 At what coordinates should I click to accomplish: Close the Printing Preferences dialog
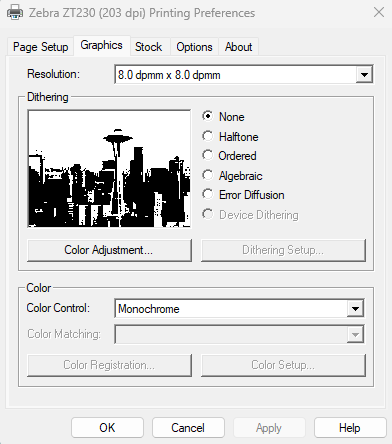point(379,13)
